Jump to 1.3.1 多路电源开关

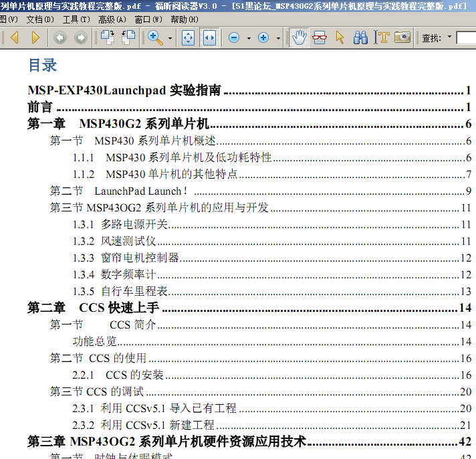click(x=272, y=225)
